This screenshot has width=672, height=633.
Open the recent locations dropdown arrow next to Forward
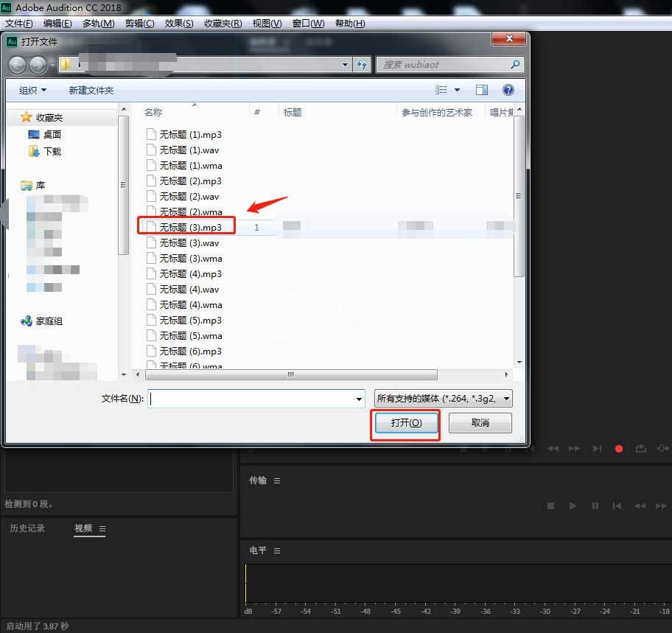[x=52, y=65]
